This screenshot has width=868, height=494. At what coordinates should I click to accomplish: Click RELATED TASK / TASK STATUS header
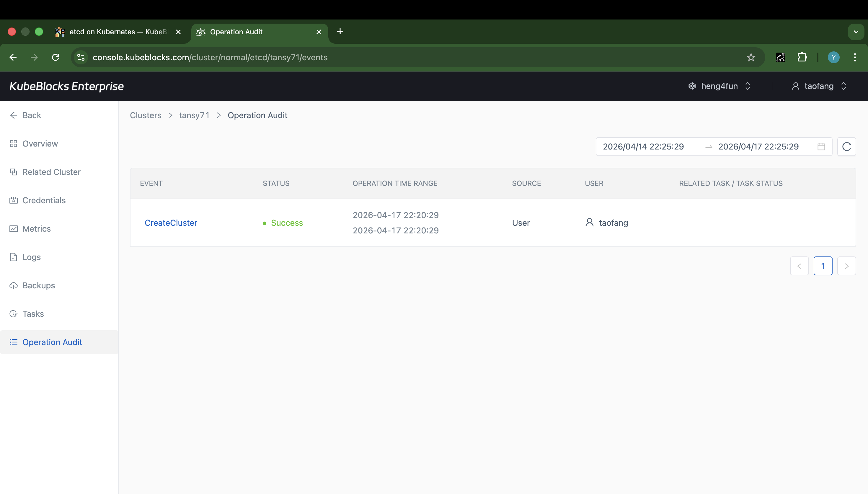[731, 183]
